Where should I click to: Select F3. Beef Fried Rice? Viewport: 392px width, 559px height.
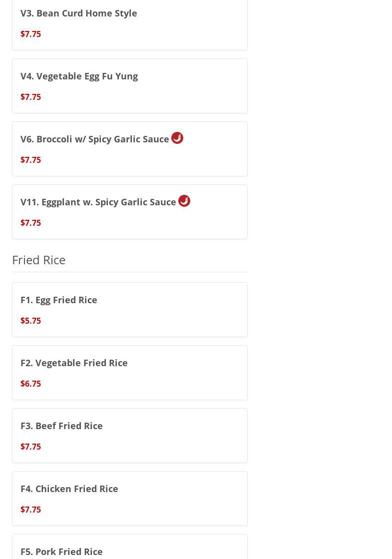pos(61,426)
